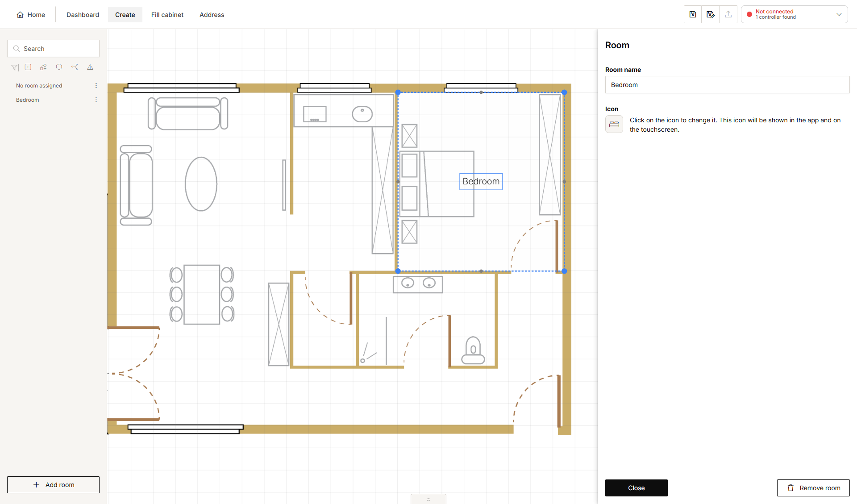
Task: Click the Close button in Room panel
Action: (x=637, y=488)
